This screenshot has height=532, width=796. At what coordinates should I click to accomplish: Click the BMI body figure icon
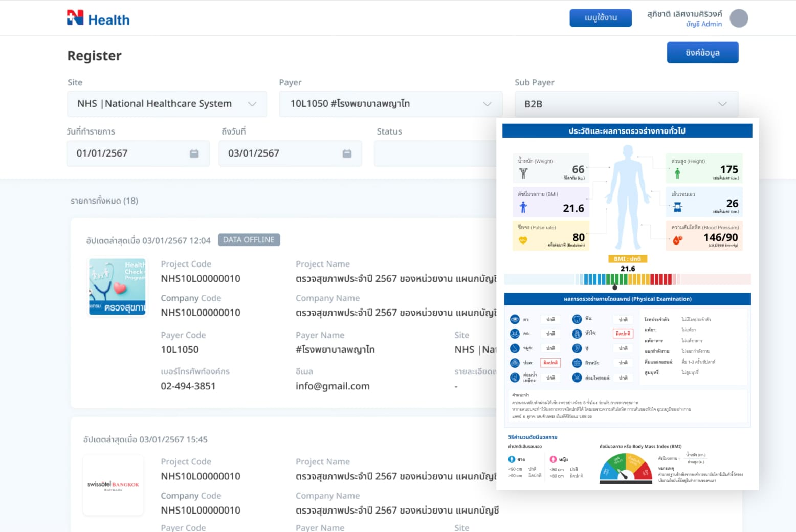523,207
